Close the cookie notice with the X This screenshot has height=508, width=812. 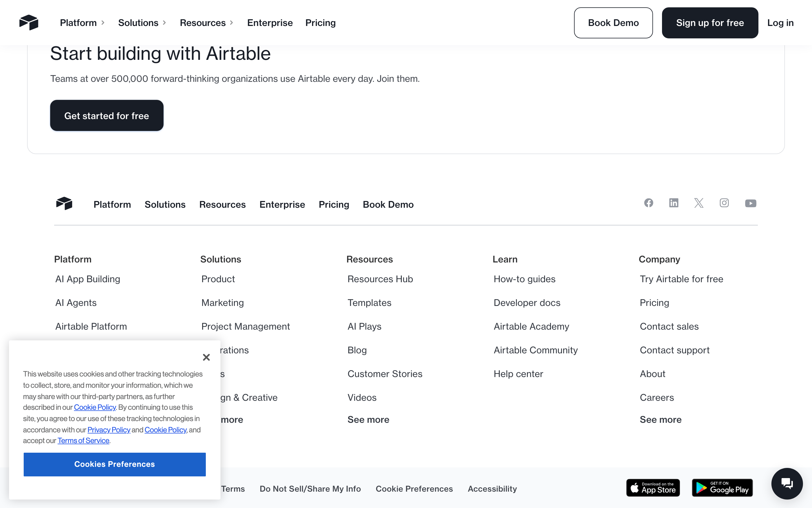click(206, 357)
